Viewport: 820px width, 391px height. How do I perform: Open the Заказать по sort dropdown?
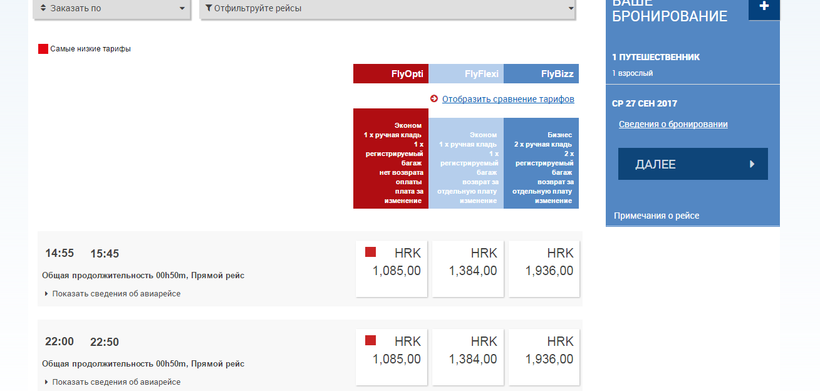[112, 9]
